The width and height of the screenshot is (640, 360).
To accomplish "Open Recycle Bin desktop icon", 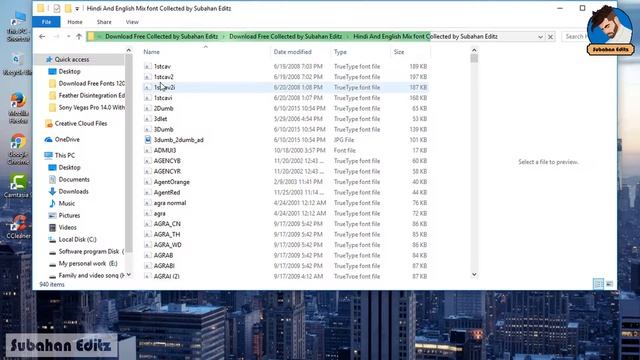I will pyautogui.click(x=17, y=64).
